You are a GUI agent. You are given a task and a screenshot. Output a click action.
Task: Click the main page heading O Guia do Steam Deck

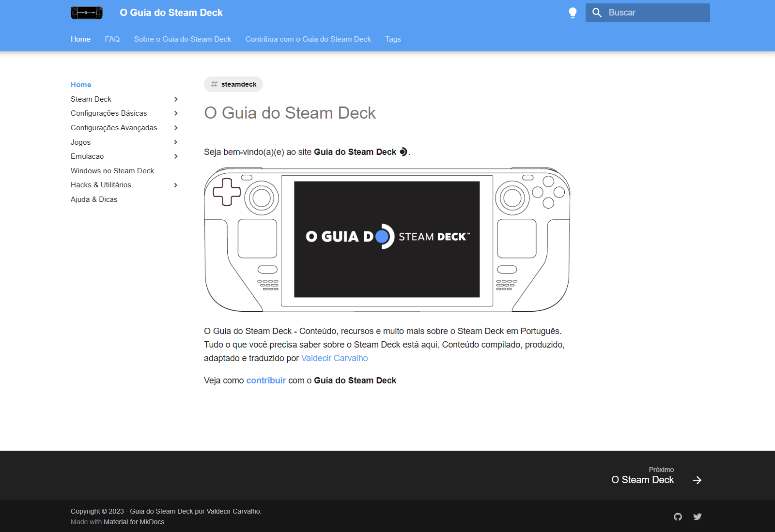tap(290, 113)
